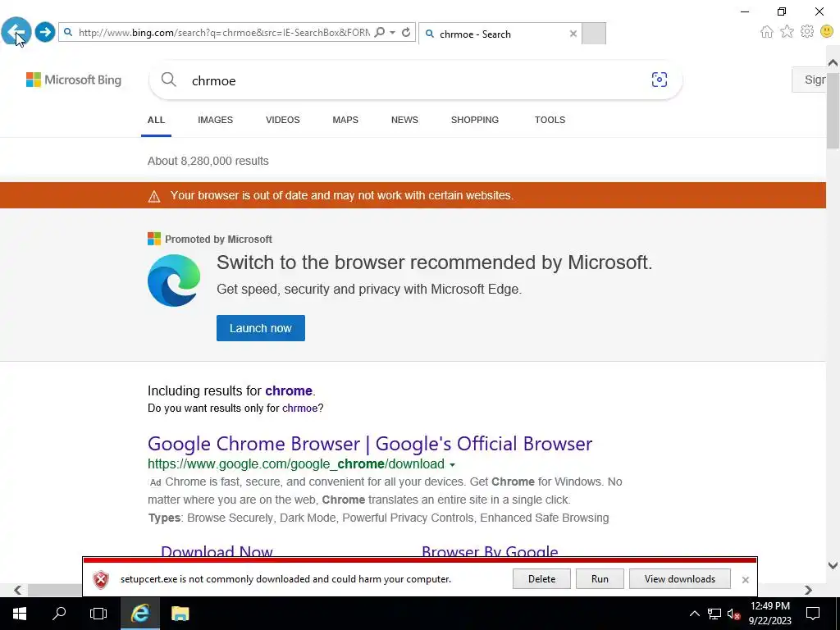This screenshot has width=840, height=630.
Task: Delete the setupcert.exe download
Action: click(541, 579)
